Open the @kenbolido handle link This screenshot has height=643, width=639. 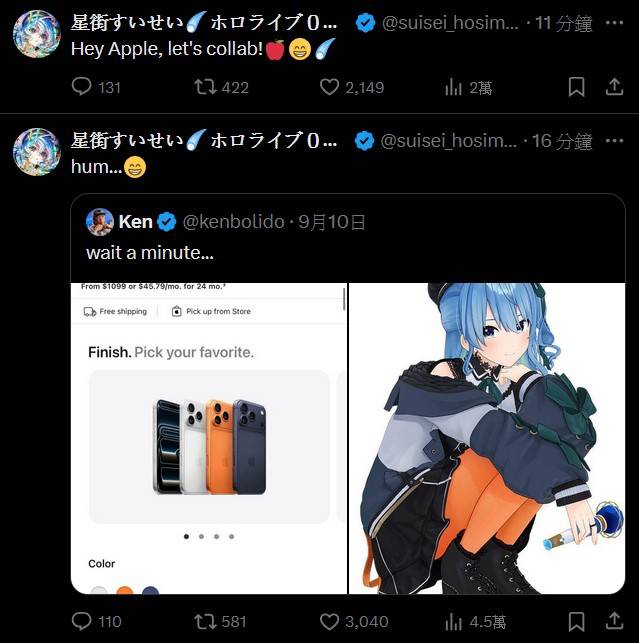(x=233, y=222)
